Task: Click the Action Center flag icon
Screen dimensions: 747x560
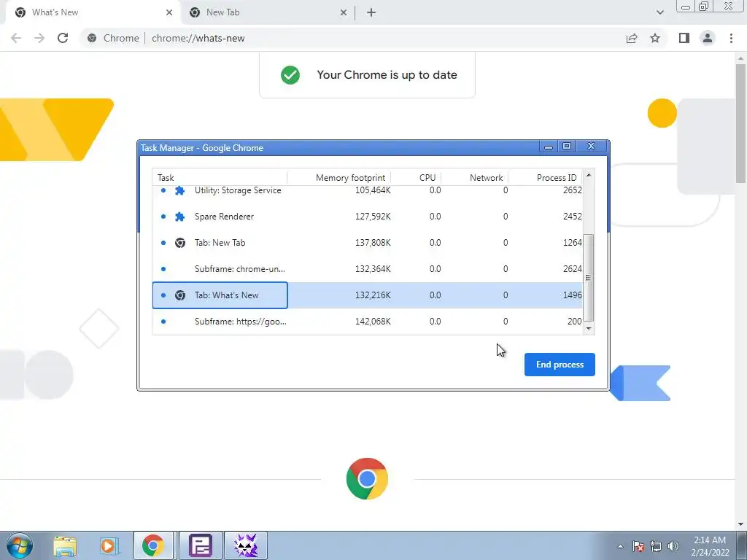Action: point(638,546)
